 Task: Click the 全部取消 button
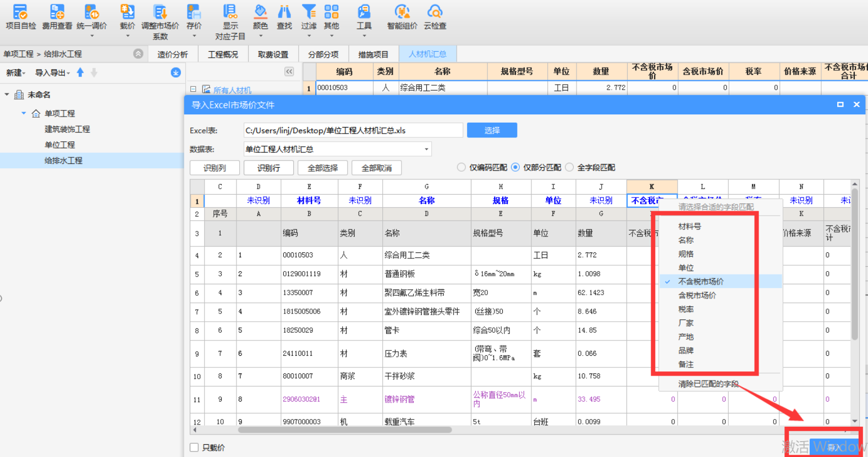tap(376, 168)
